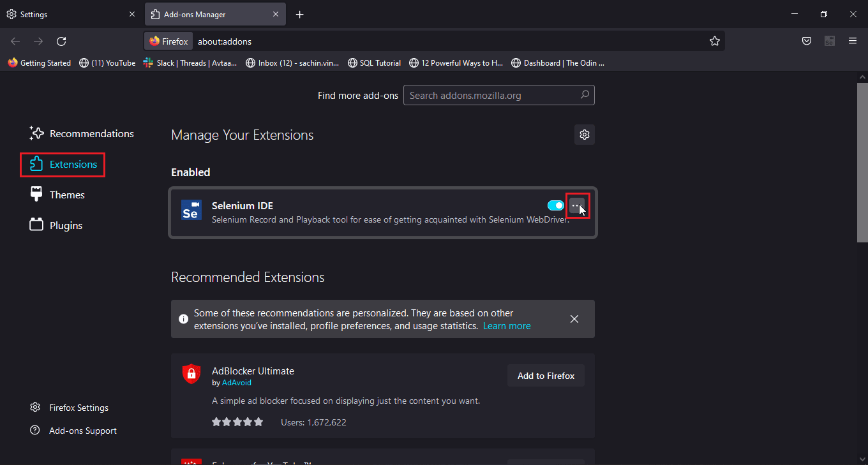868x465 pixels.
Task: Click the AdAvoid author link
Action: point(236,383)
